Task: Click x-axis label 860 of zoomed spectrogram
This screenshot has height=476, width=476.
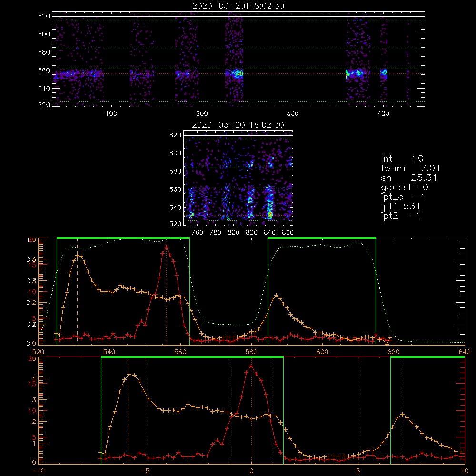Action: point(288,233)
